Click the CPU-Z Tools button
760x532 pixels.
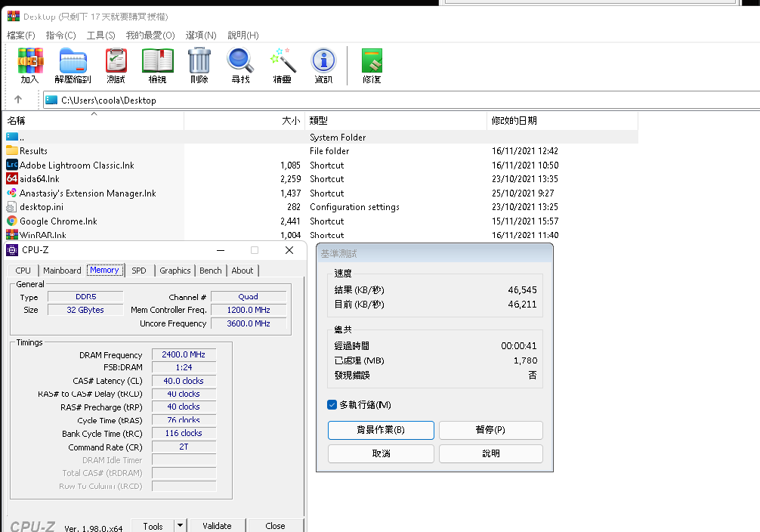point(153,526)
